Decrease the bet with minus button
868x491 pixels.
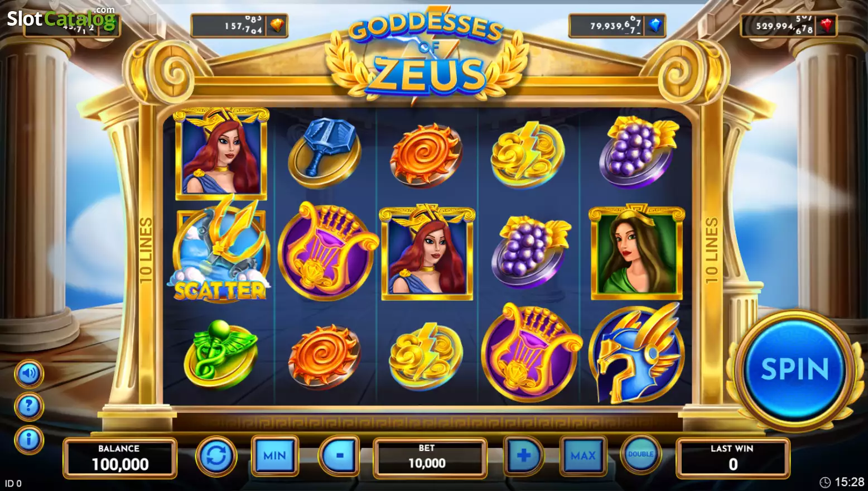(x=339, y=455)
